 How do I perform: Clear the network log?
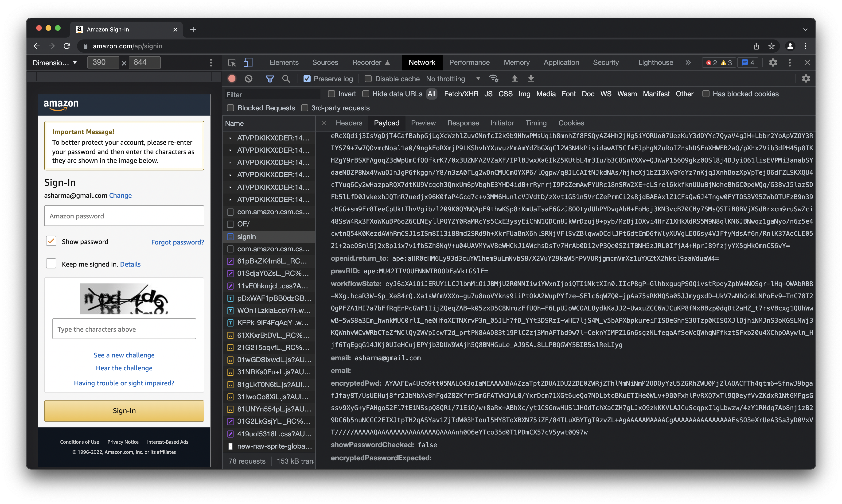(249, 79)
